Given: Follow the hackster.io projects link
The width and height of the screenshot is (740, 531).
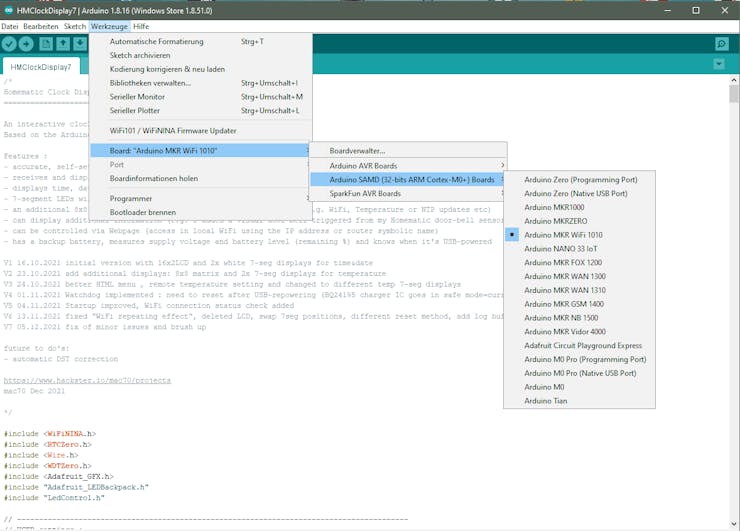Looking at the screenshot, I should click(x=87, y=380).
